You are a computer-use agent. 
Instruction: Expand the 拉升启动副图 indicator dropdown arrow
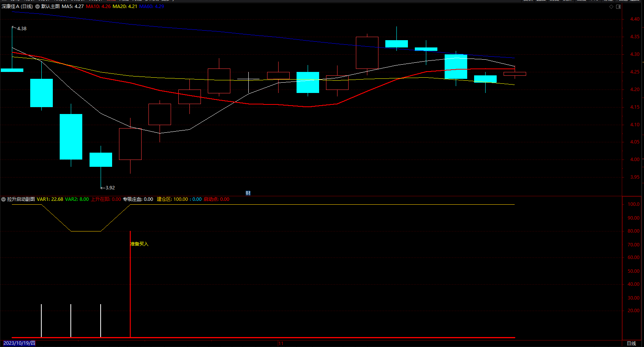pos(3,199)
